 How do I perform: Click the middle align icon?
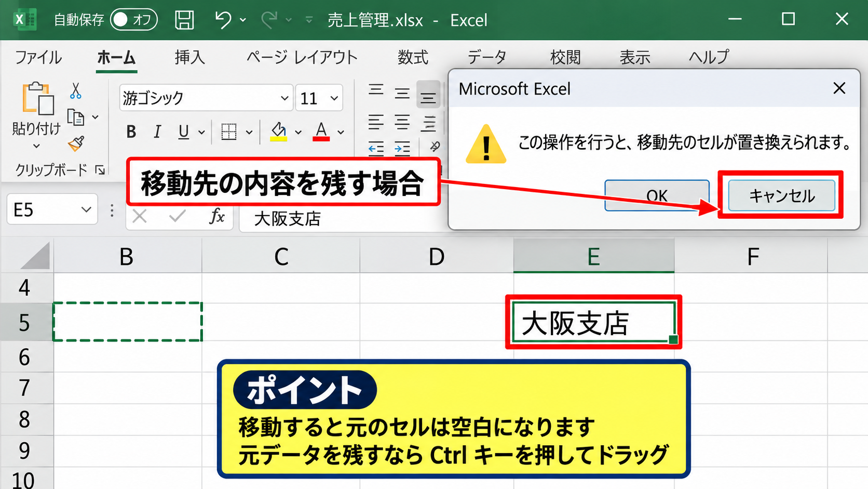click(x=402, y=94)
